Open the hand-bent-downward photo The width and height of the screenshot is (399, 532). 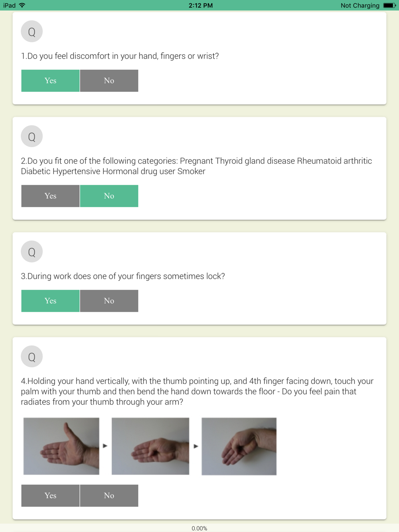[x=239, y=446]
